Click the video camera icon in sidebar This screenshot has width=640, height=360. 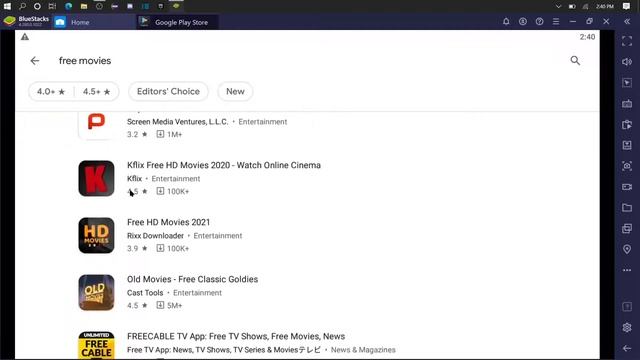pos(627,187)
